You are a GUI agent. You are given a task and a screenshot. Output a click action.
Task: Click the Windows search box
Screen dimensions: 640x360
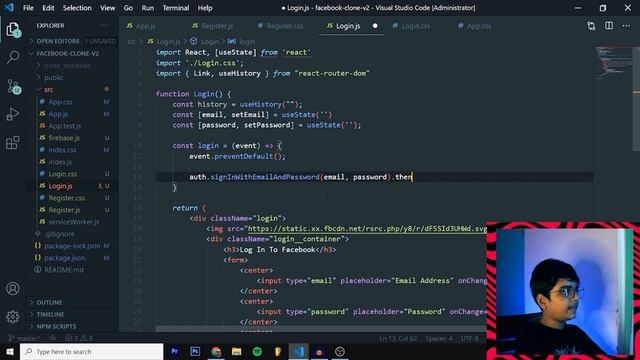(x=92, y=351)
